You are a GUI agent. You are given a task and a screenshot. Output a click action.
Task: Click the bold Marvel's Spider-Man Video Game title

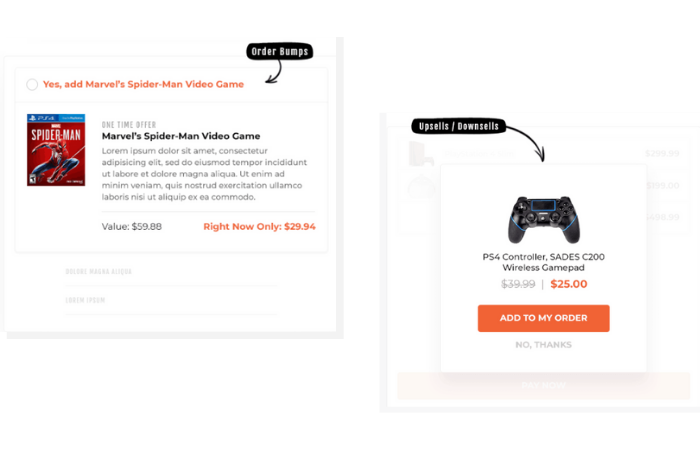[x=181, y=136]
